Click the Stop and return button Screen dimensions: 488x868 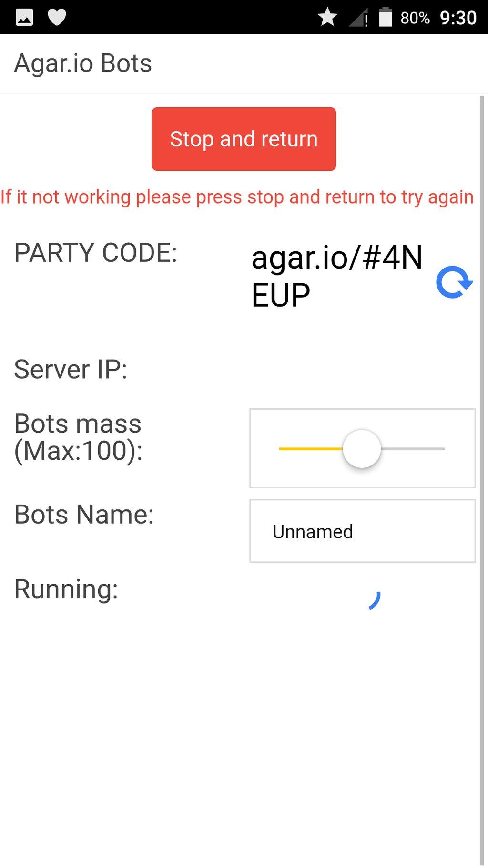[244, 139]
